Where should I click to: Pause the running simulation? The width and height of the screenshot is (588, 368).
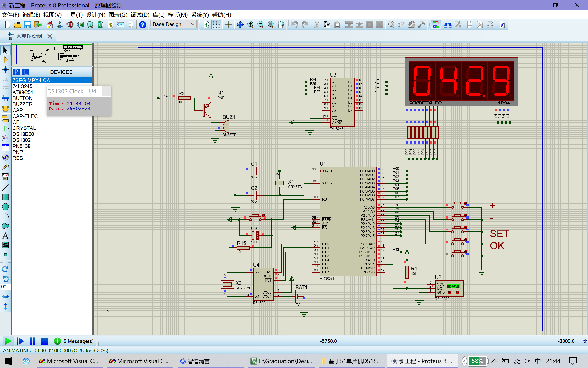click(32, 341)
